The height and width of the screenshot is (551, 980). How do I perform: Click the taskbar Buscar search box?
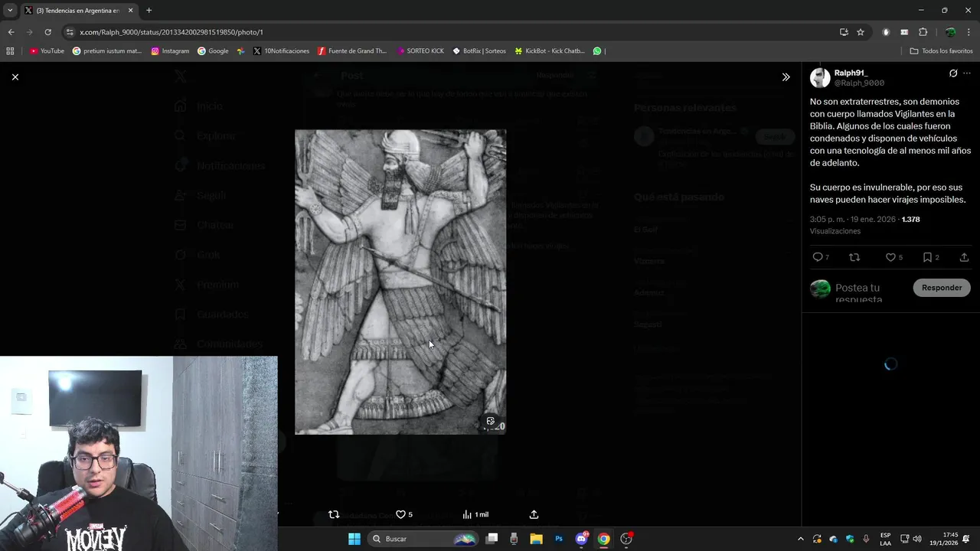pyautogui.click(x=423, y=539)
